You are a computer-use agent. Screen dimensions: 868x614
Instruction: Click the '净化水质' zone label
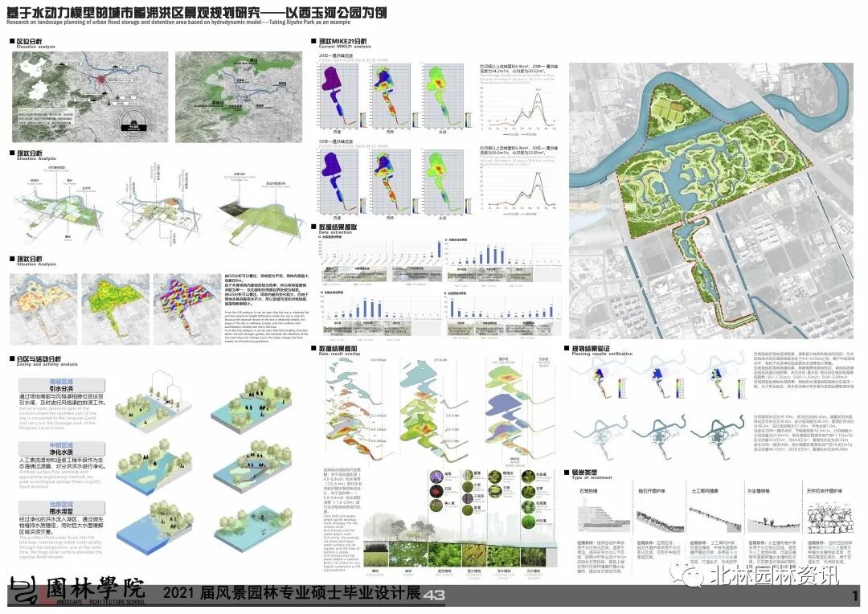pos(61,452)
